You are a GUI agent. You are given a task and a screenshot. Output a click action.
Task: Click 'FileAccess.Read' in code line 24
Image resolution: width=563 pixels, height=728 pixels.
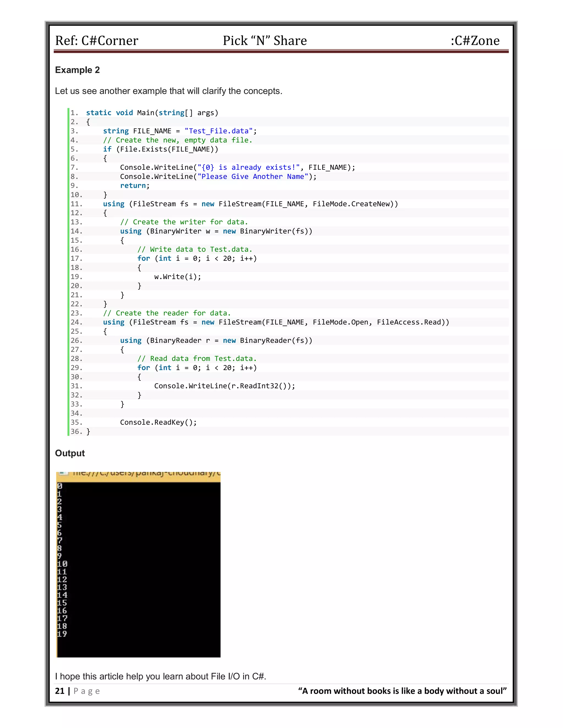409,322
